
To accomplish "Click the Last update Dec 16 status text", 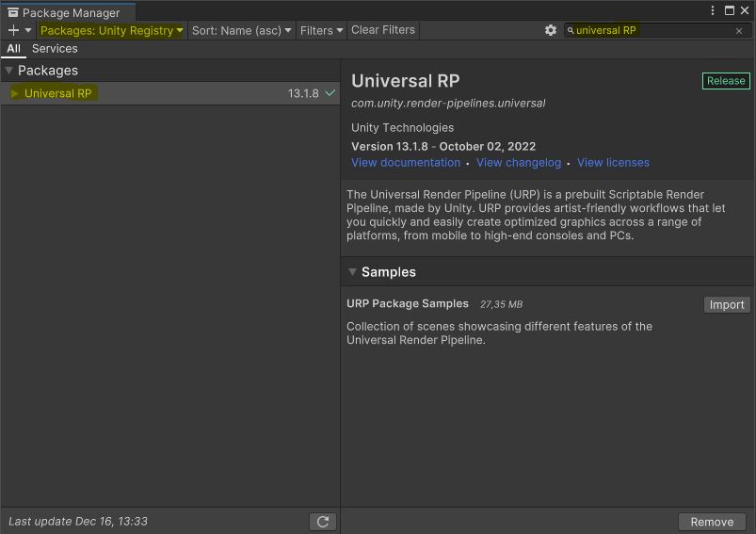I will [x=77, y=522].
